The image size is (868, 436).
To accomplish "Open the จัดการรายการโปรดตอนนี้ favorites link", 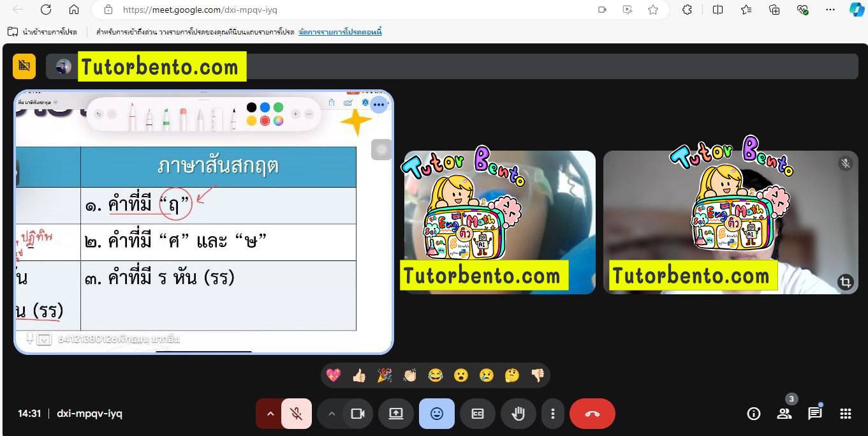I will (339, 31).
